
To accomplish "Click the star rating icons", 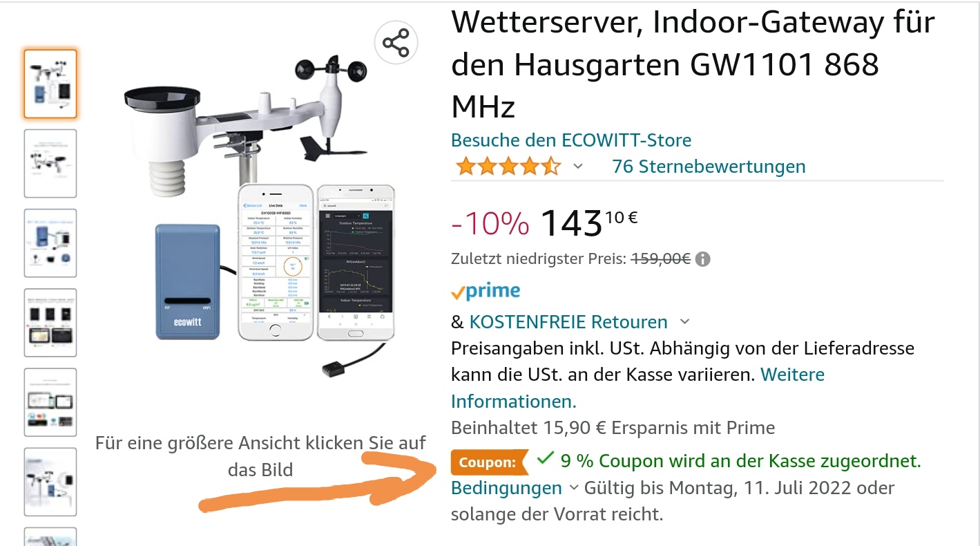I will (x=508, y=167).
